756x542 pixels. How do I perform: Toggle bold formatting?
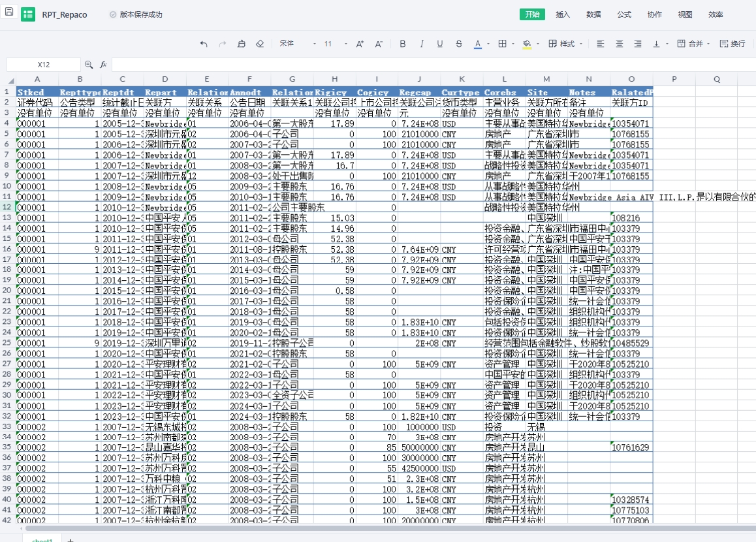(403, 44)
